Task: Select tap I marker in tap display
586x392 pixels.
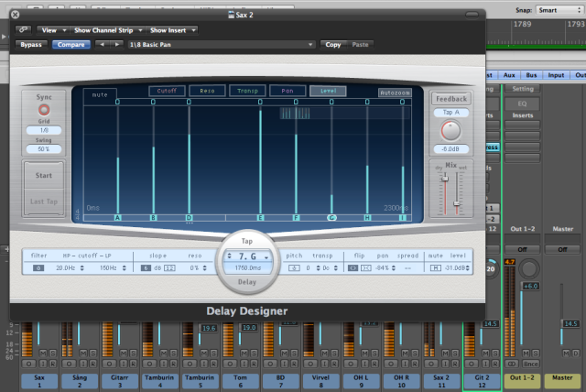Action: click(x=403, y=217)
